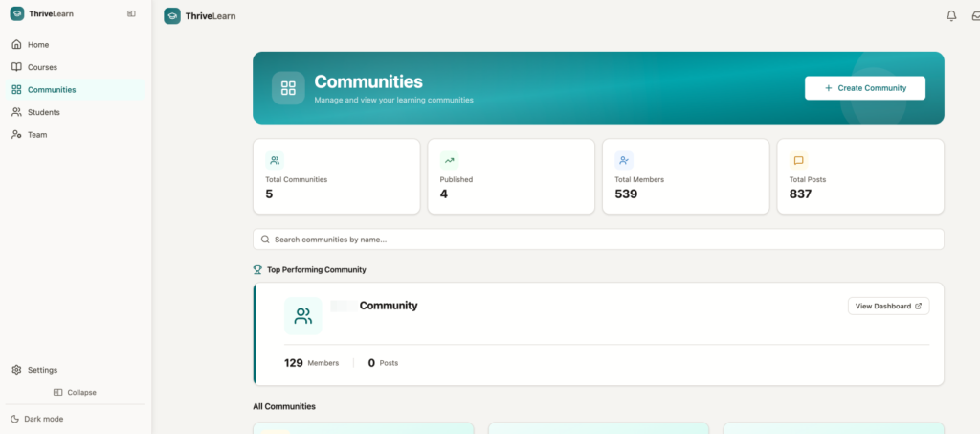This screenshot has width=980, height=434.
Task: Click the Total Members user icon
Action: [x=624, y=160]
